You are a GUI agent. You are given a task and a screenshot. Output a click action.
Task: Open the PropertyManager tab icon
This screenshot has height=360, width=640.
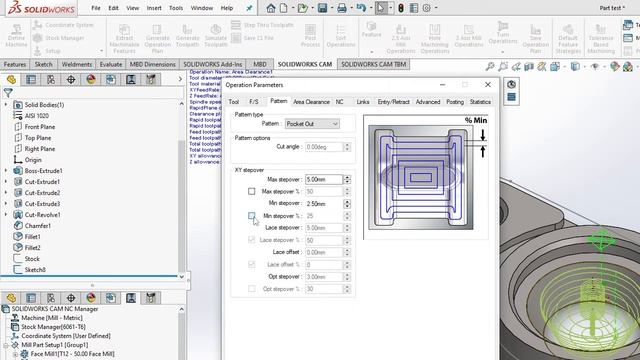[x=31, y=80]
